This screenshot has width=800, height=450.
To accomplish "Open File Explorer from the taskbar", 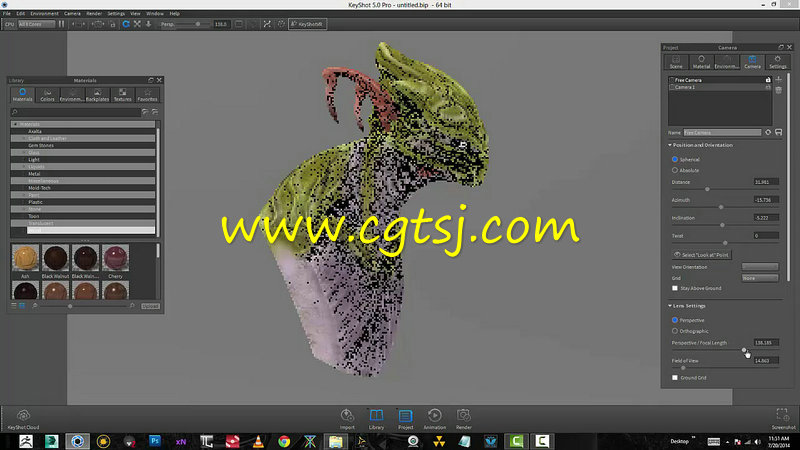I will pos(335,441).
